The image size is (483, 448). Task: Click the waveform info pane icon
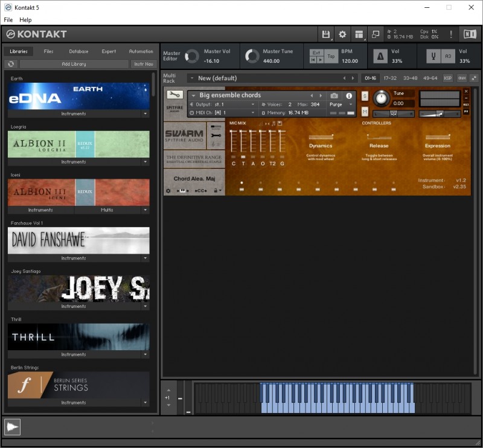12,427
